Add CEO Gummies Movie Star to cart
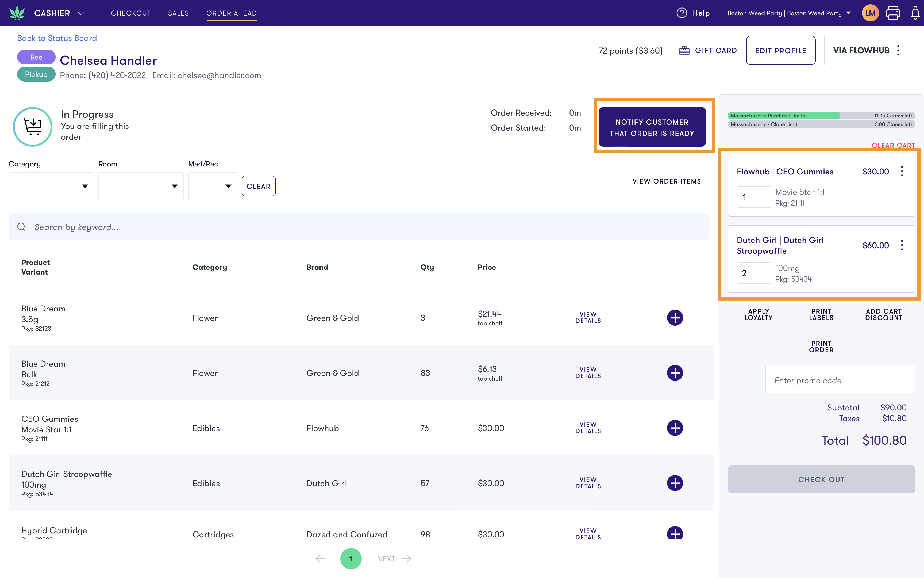924x578 pixels. point(675,428)
